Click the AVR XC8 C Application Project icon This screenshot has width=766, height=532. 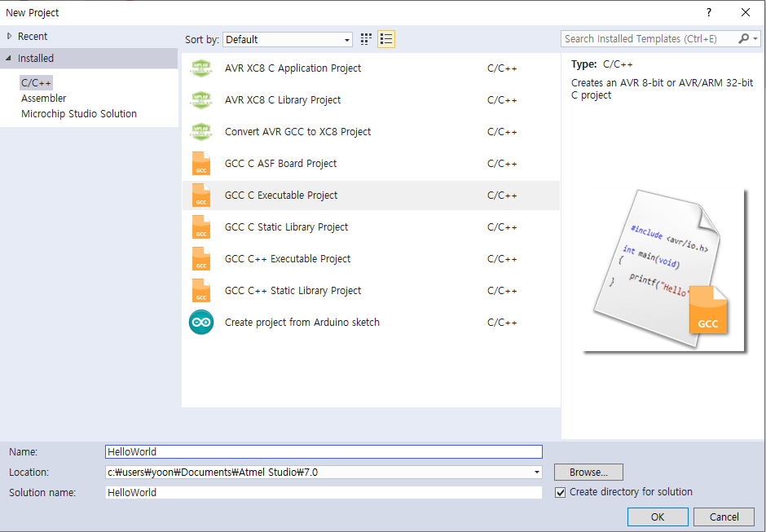[x=201, y=68]
